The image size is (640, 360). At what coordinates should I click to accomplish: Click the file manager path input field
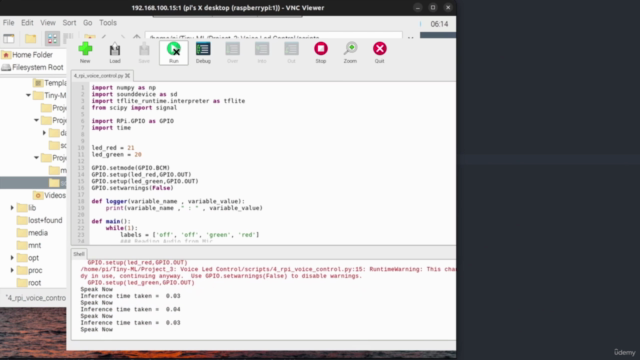(x=273, y=36)
